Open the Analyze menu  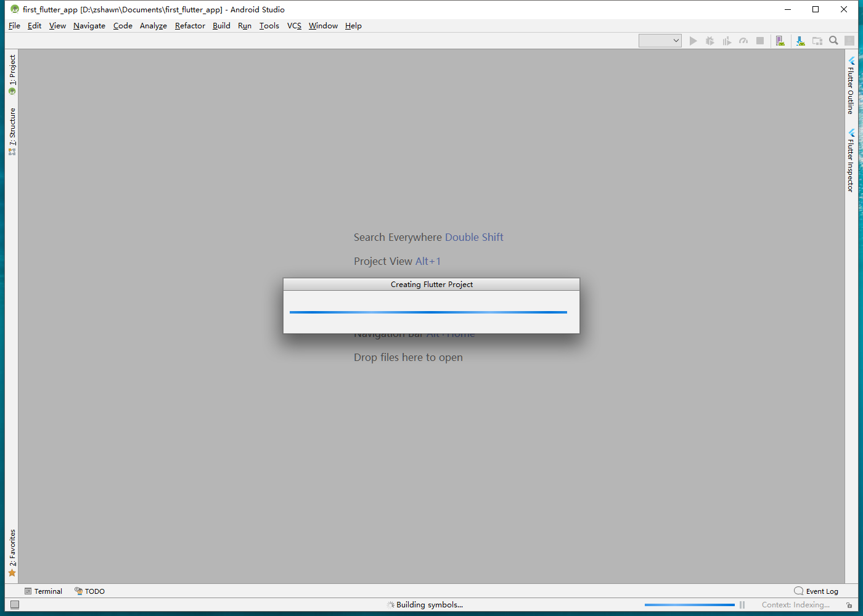point(153,26)
